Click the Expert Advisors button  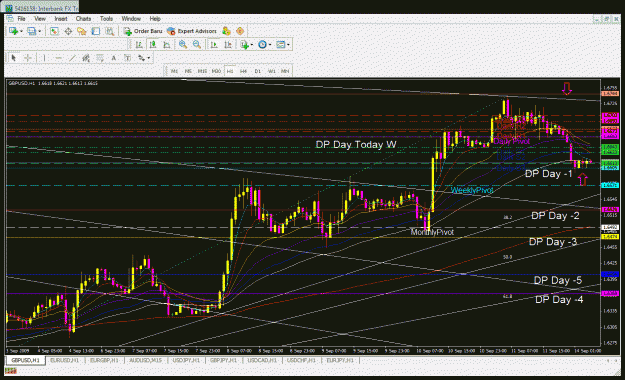coord(192,31)
